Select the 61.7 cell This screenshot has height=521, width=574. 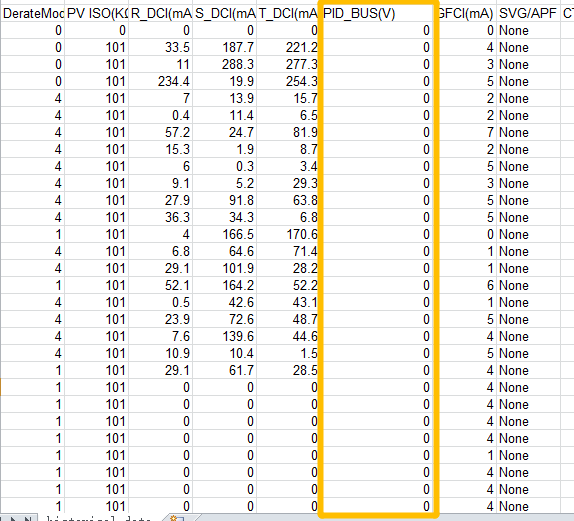click(225, 370)
